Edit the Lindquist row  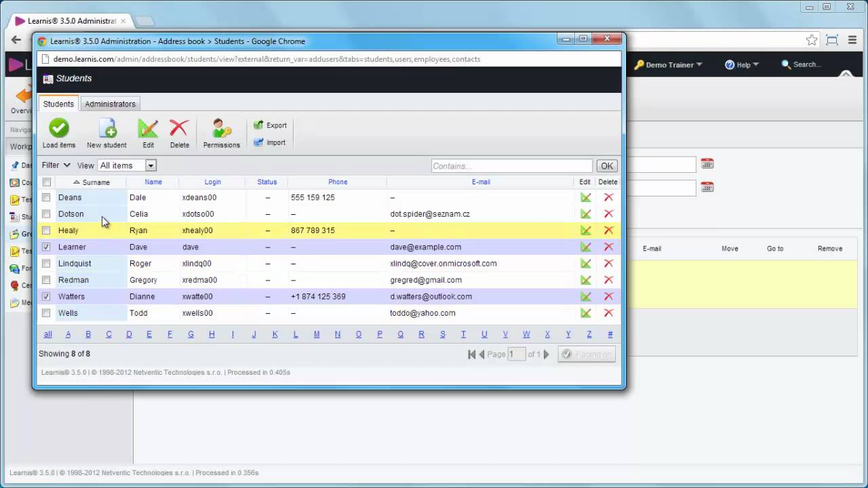586,264
